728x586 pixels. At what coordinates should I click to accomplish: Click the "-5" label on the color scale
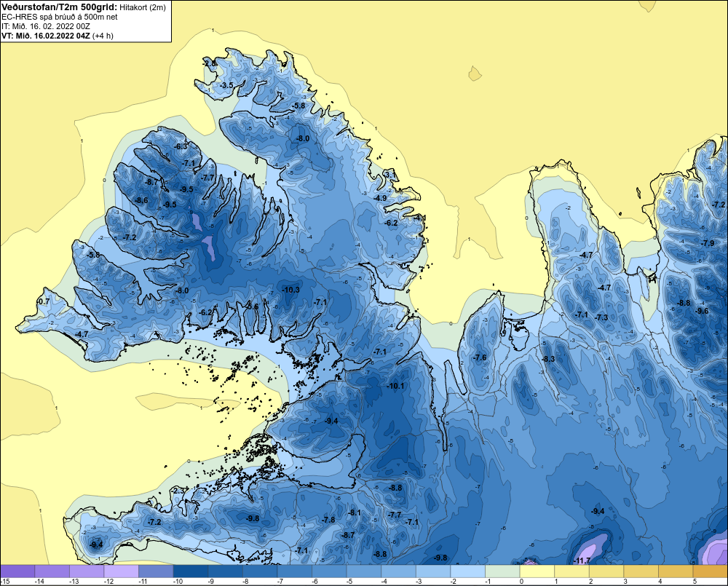pyautogui.click(x=349, y=582)
